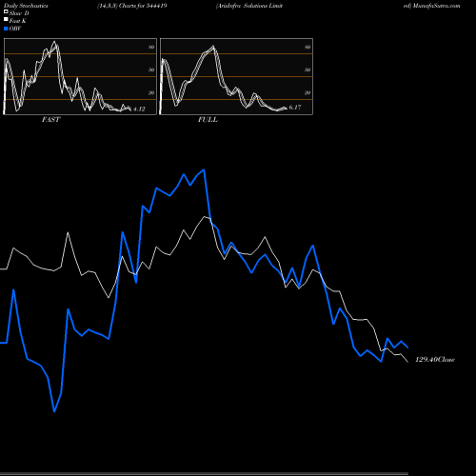The height and width of the screenshot is (476, 476).
Task: Click the '(14,3,3) Charts for 544419' text
Action: click(132, 6)
